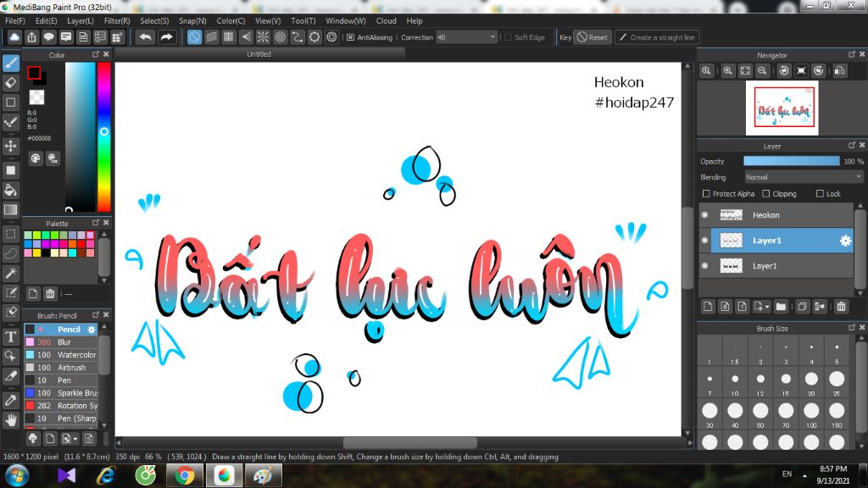Click the Redo arrow in toolbar

[x=166, y=37]
